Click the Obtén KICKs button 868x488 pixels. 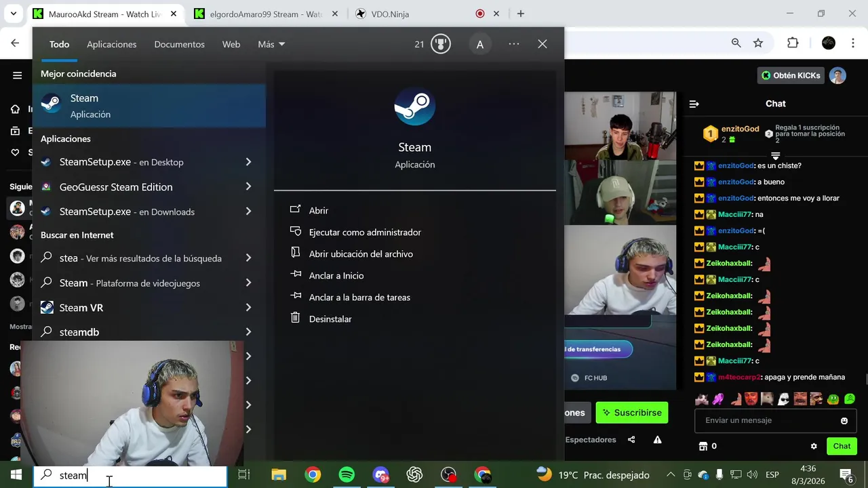point(791,75)
